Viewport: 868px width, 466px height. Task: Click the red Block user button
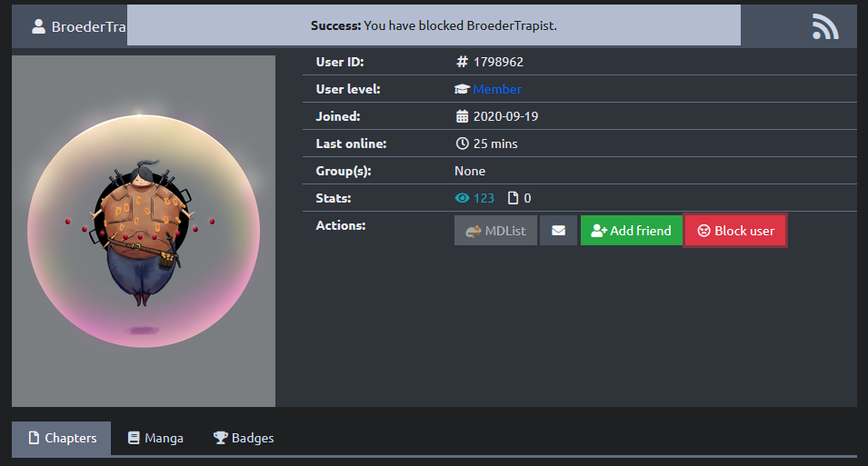(x=734, y=231)
